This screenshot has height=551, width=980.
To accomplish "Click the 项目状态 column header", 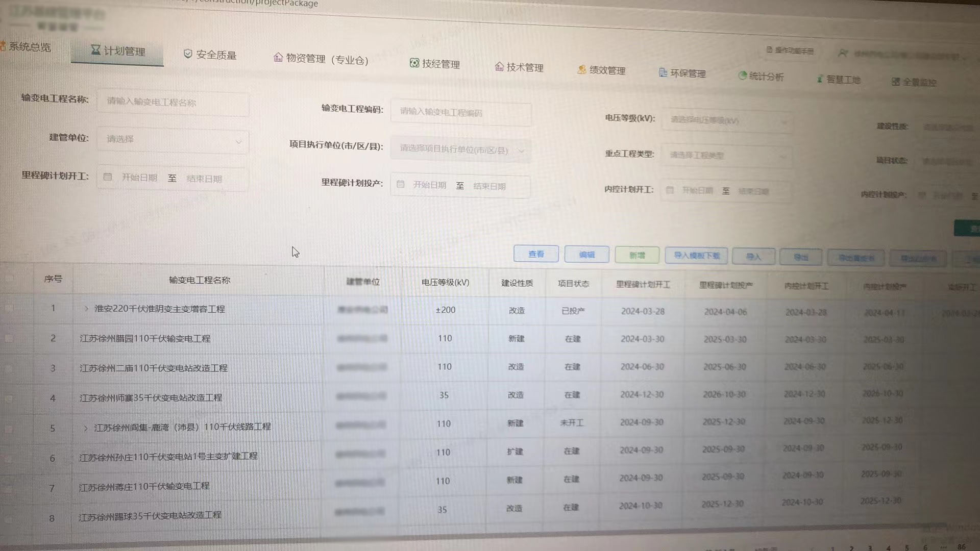I will (x=573, y=283).
